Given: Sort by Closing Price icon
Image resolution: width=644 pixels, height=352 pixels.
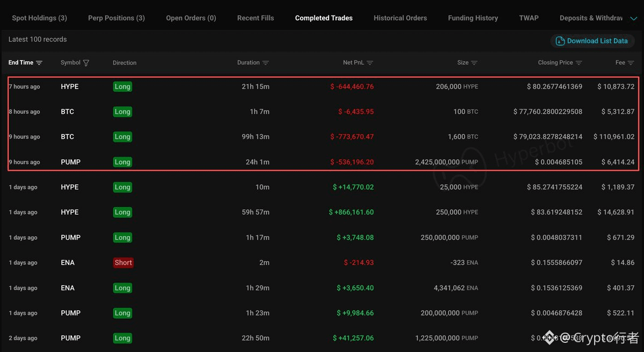Looking at the screenshot, I should click(x=579, y=63).
